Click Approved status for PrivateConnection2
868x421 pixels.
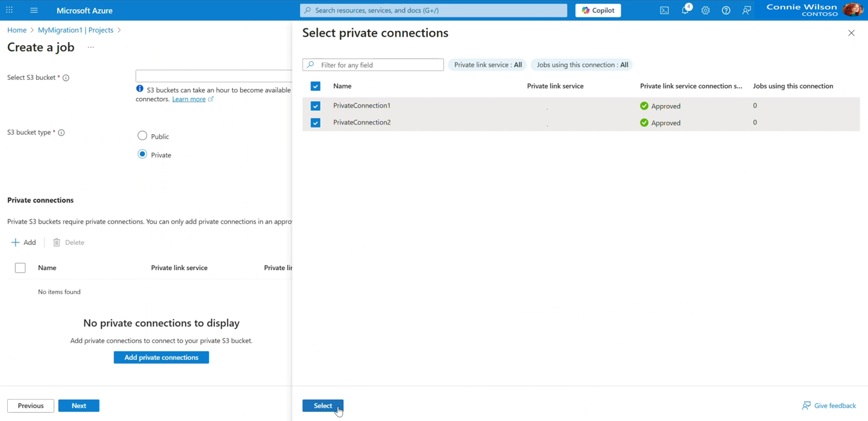point(660,122)
